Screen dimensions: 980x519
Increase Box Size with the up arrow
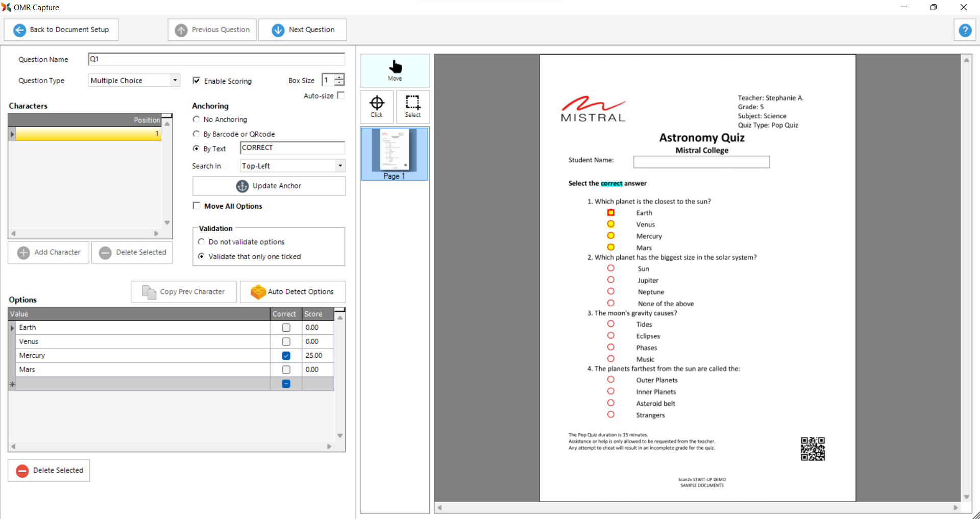click(339, 77)
